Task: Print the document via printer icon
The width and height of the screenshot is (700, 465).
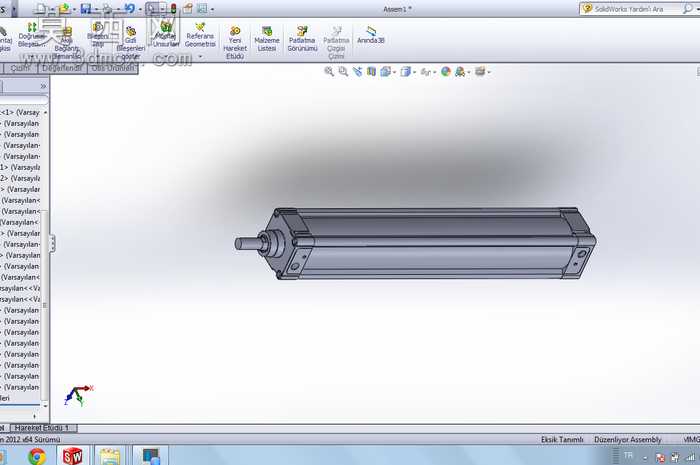Action: click(x=108, y=8)
